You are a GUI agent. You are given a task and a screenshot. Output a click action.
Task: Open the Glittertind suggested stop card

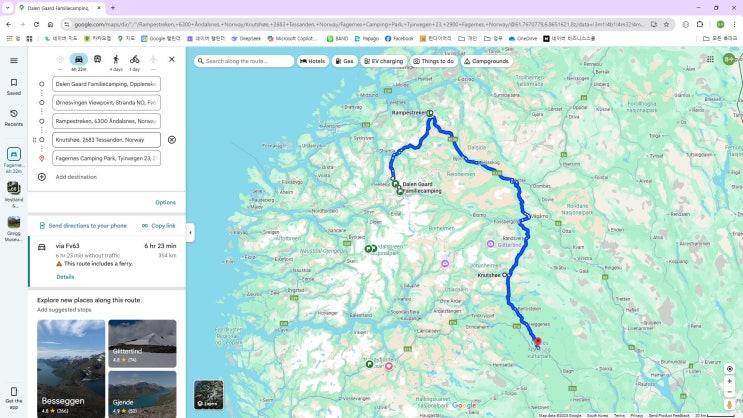(142, 344)
